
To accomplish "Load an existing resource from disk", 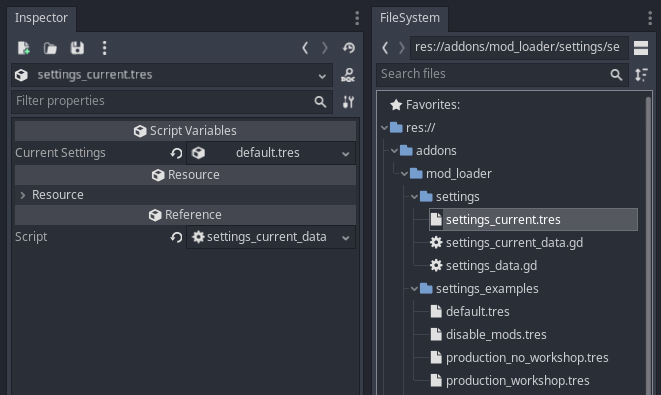I will (50, 48).
